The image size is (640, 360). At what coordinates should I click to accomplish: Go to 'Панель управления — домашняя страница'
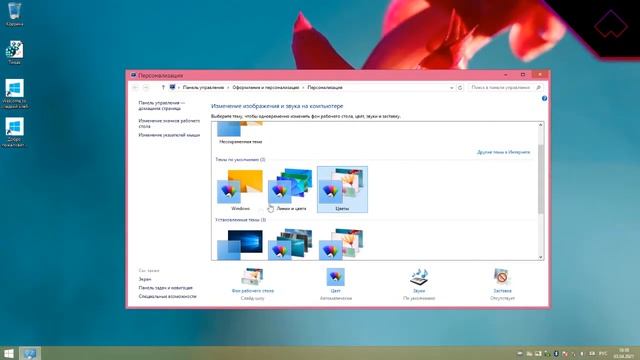click(161, 106)
